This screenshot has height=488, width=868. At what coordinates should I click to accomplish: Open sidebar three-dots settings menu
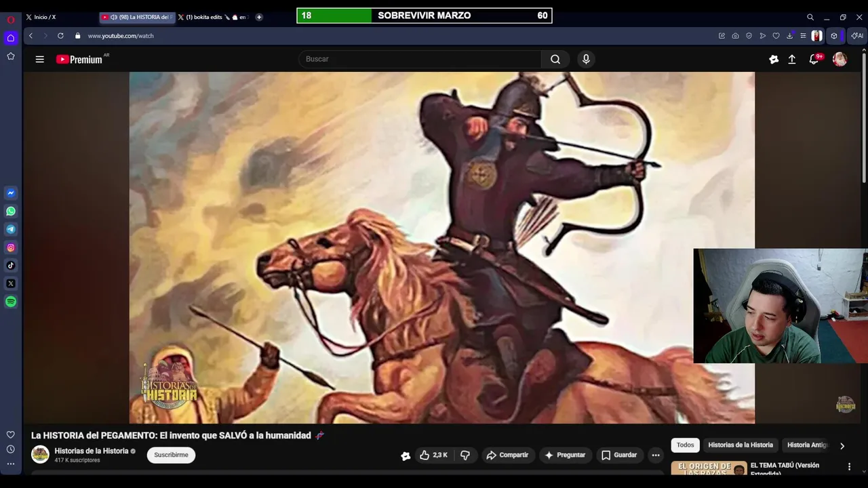click(10, 464)
